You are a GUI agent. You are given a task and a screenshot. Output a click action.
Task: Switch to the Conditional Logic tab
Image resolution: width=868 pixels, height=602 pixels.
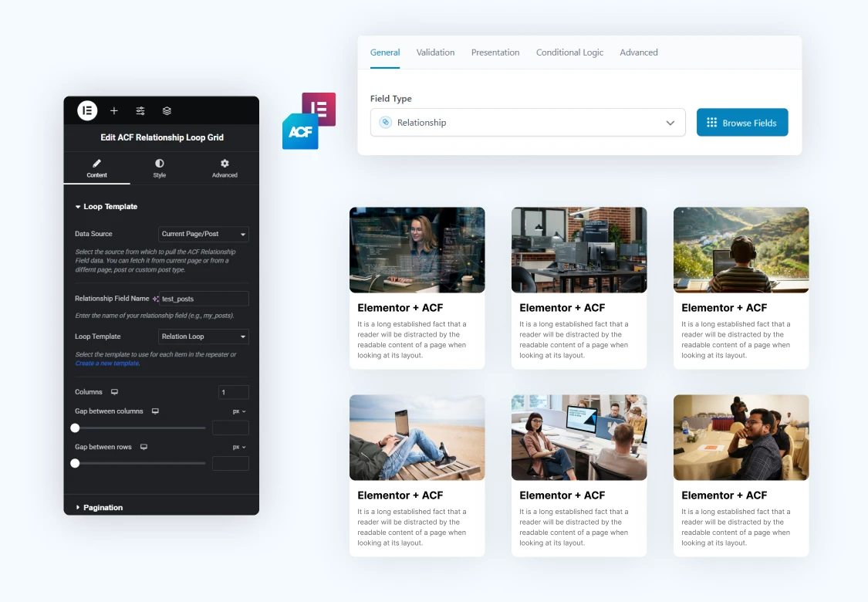tap(569, 52)
